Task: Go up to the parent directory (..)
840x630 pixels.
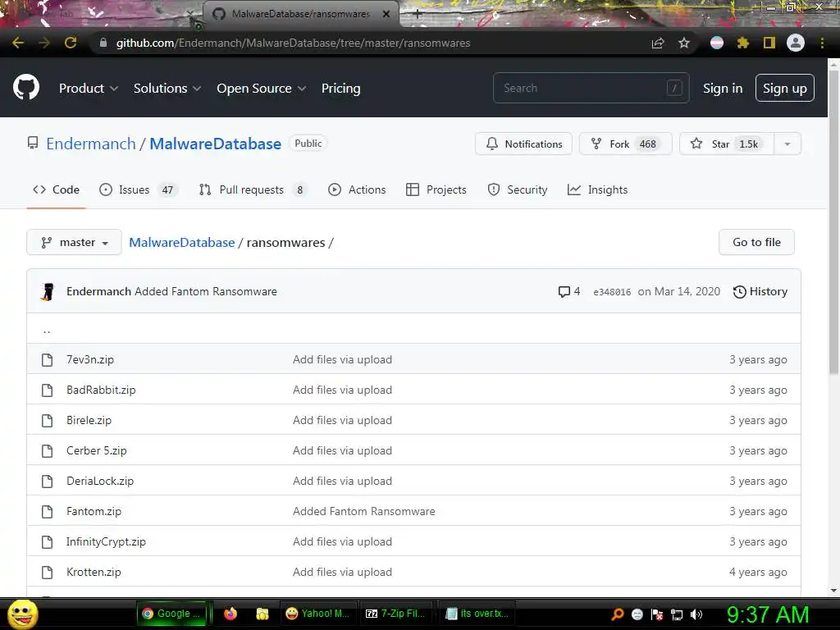Action: click(x=47, y=330)
